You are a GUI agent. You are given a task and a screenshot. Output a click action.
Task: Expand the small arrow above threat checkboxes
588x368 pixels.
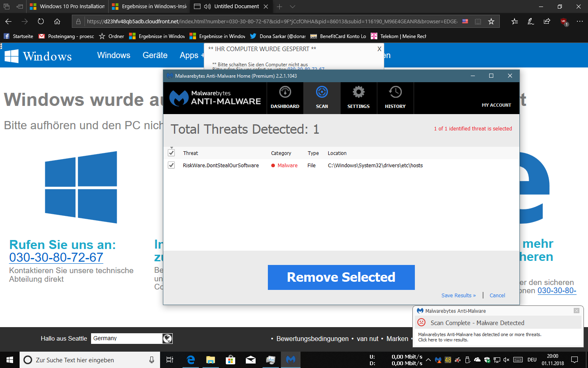(171, 148)
